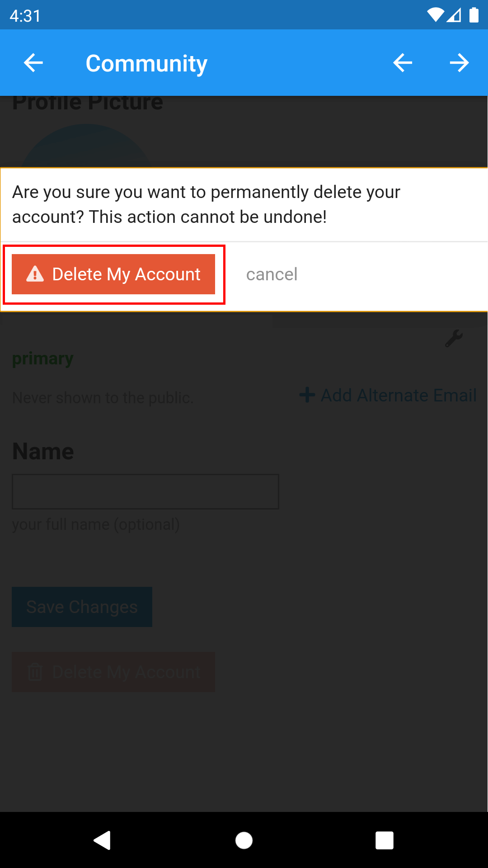Open email options with the wrench icon
Screen dimensions: 488x868
[x=454, y=338]
